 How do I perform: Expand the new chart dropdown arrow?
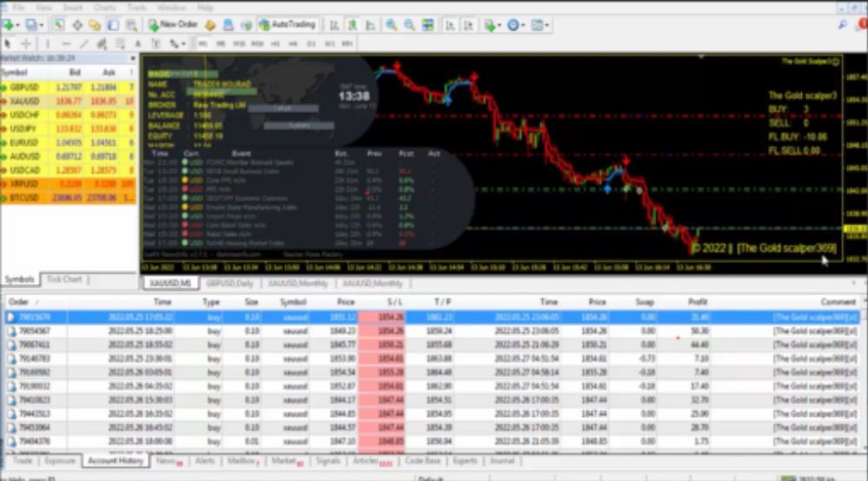tap(17, 25)
